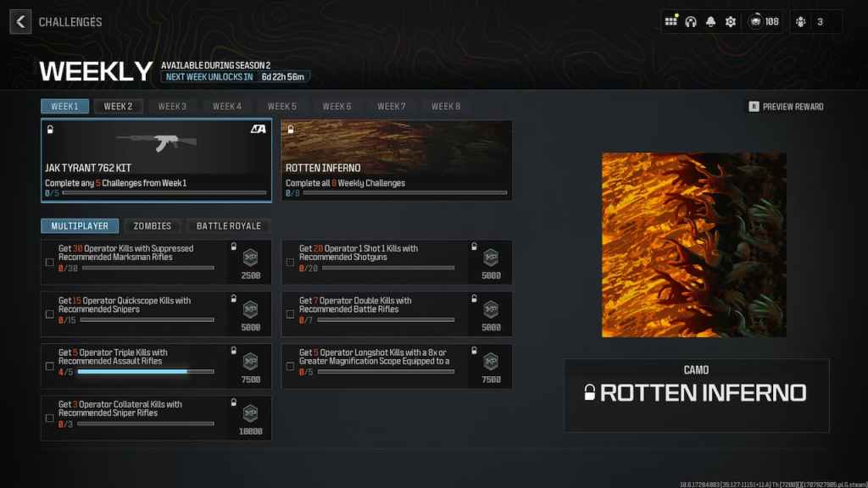Open the settings gear icon
Screen dimensions: 868x488
coord(731,21)
